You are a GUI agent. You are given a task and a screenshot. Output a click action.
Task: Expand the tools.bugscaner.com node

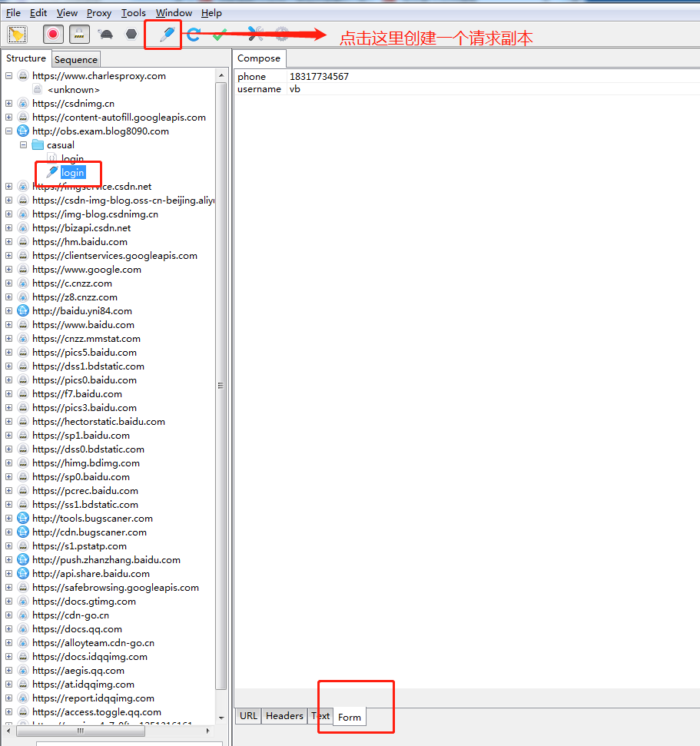tap(8, 518)
